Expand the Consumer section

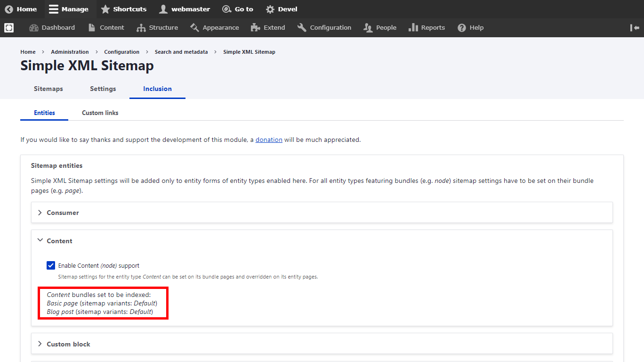point(63,213)
